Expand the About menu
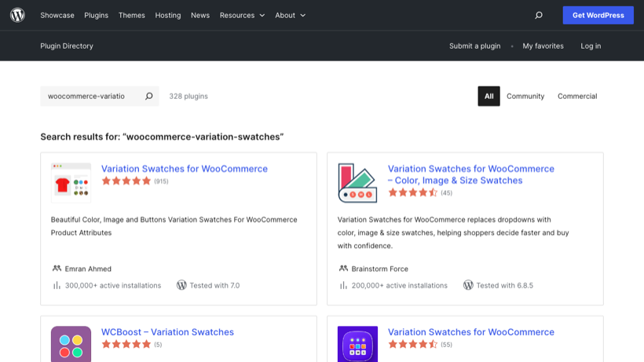644x362 pixels. tap(290, 15)
